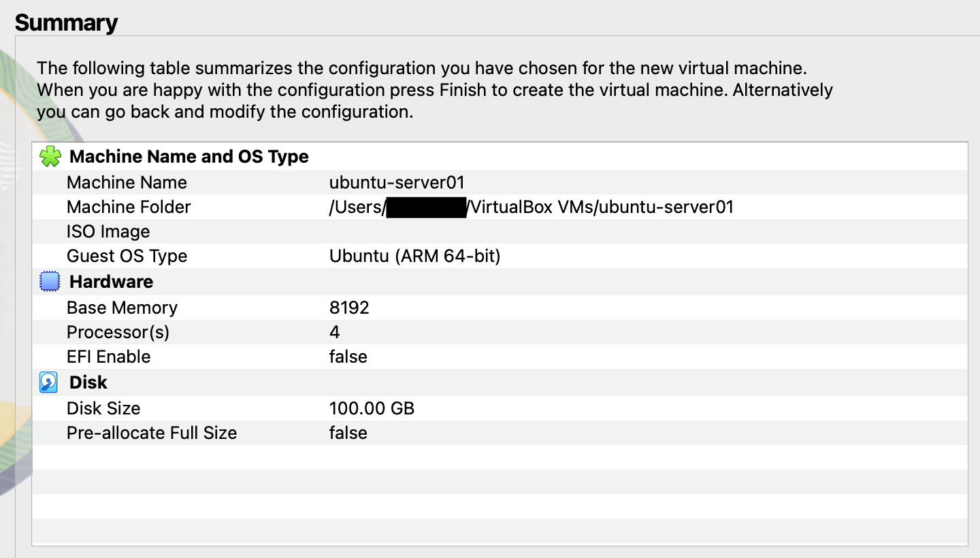Select the Machine Name row
Image resolution: width=980 pixels, height=558 pixels.
(x=500, y=182)
